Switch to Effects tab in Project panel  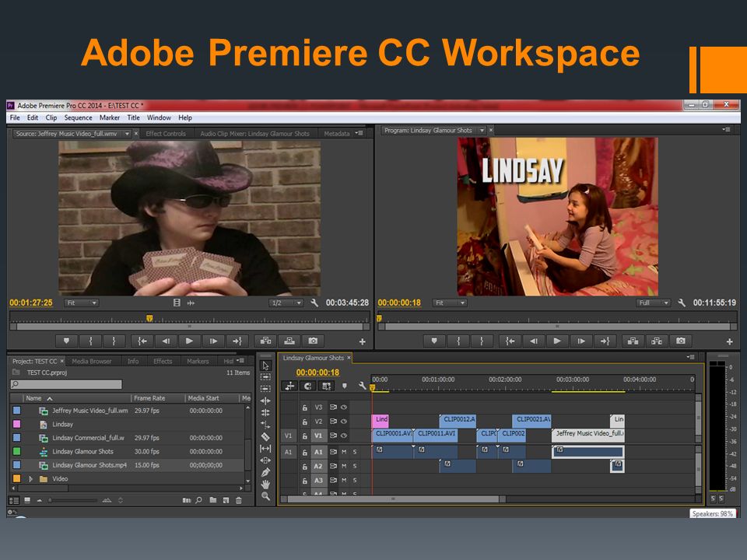163,362
